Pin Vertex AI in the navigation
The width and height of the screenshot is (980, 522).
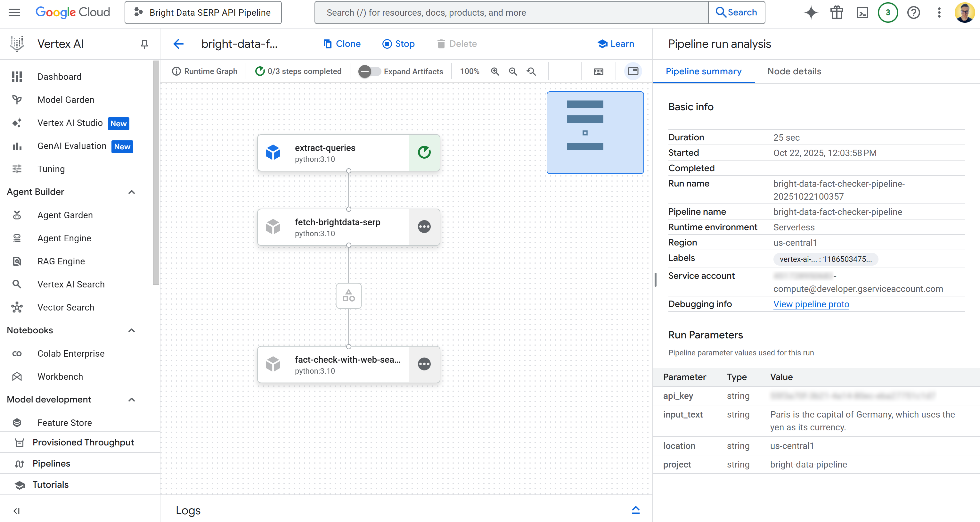click(144, 44)
